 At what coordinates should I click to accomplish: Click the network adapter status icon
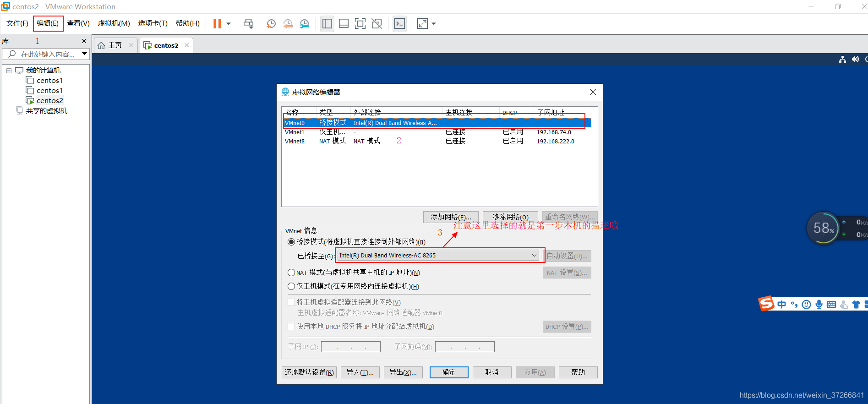tap(842, 60)
